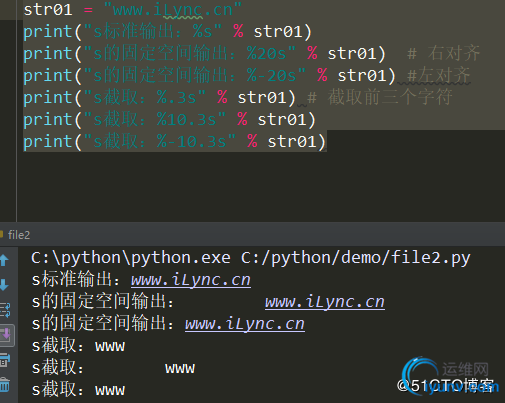Click the code line containing %-10.3s
Viewport: 505px width, 403px height.
click(x=174, y=142)
